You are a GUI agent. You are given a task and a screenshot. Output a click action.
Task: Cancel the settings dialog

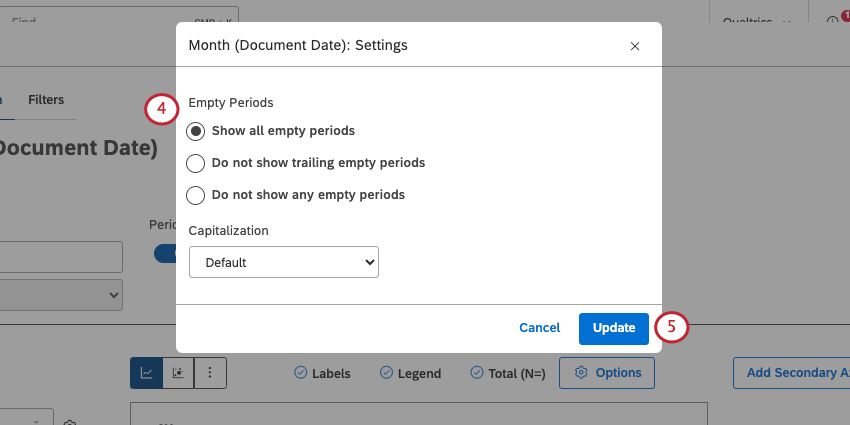[539, 328]
